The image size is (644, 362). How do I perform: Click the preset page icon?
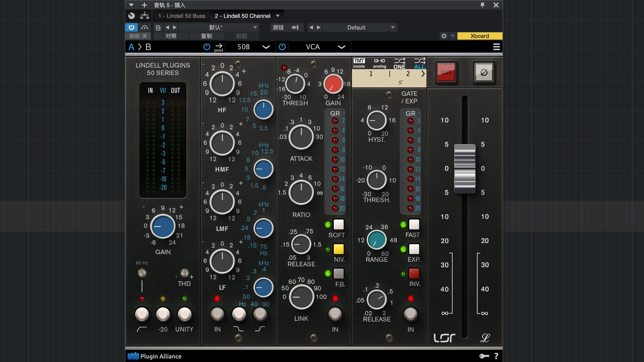coord(158,27)
